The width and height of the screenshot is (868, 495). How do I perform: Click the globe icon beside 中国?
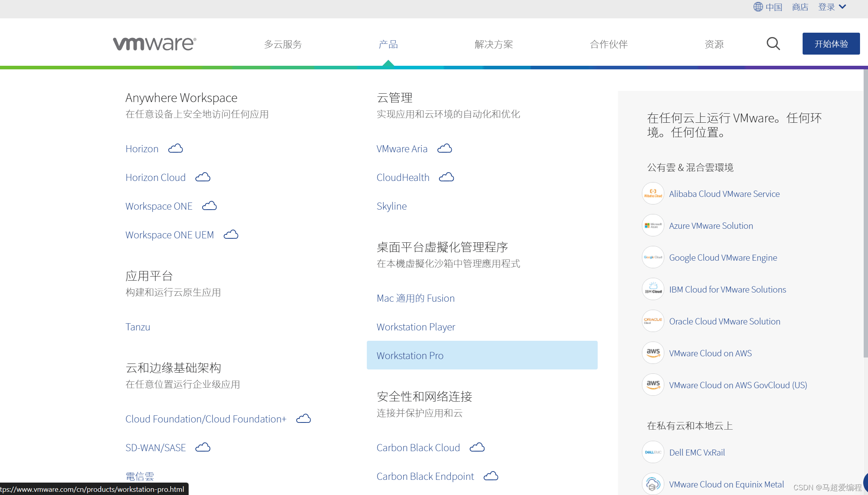coord(758,7)
